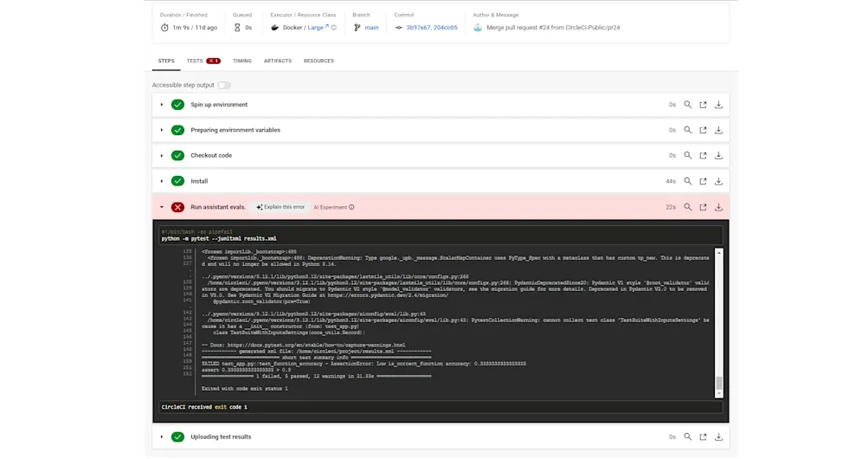868x459 pixels.
Task: Download Spin up environment step output
Action: [x=718, y=105]
